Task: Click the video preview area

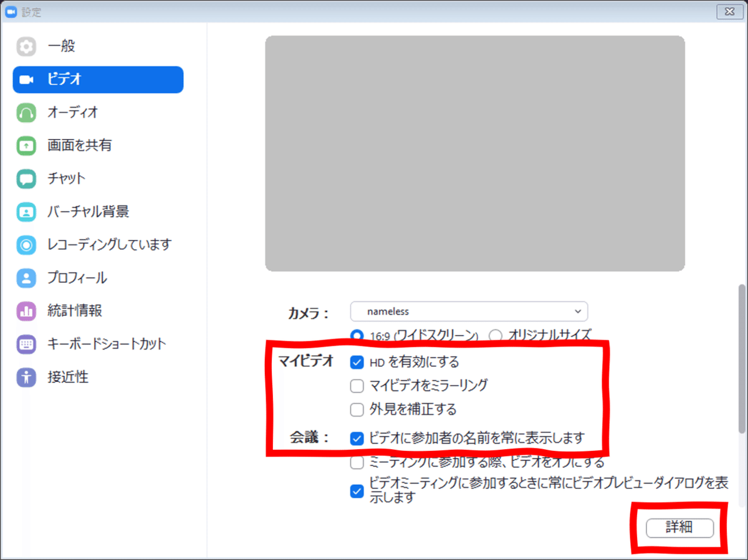Action: tap(475, 153)
